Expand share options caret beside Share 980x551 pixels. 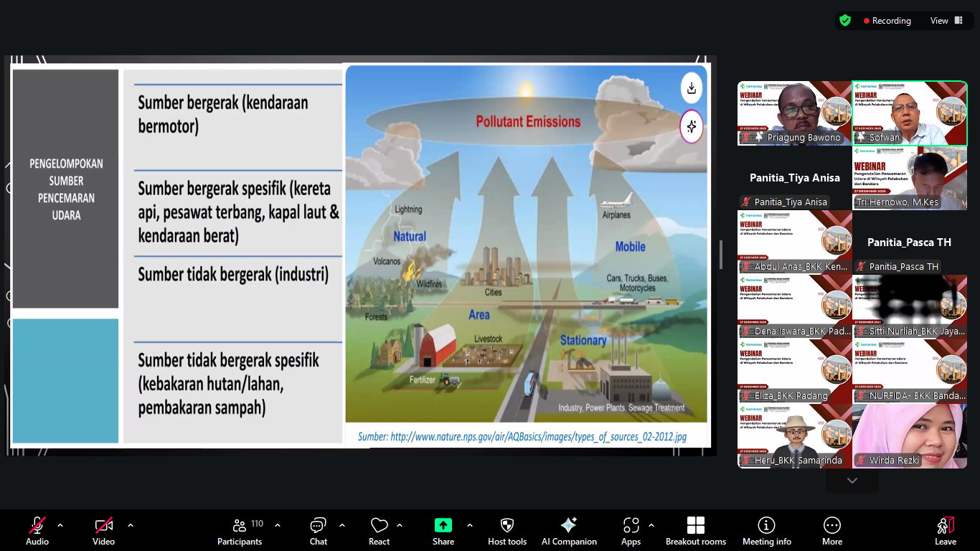470,525
